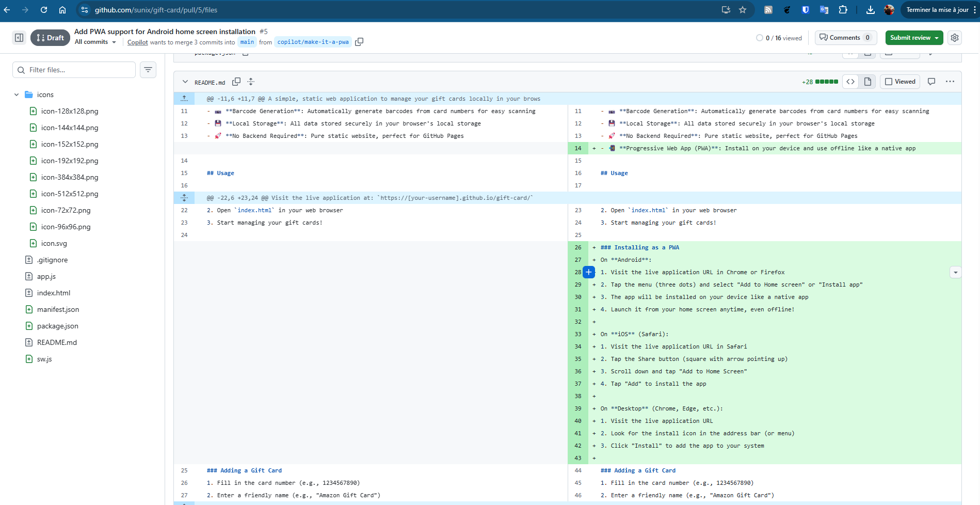The height and width of the screenshot is (505, 980).
Task: Open the kebab menu for README.md
Action: coord(951,81)
